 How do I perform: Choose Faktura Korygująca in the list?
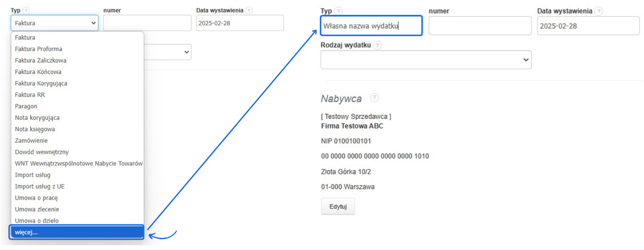click(x=41, y=83)
